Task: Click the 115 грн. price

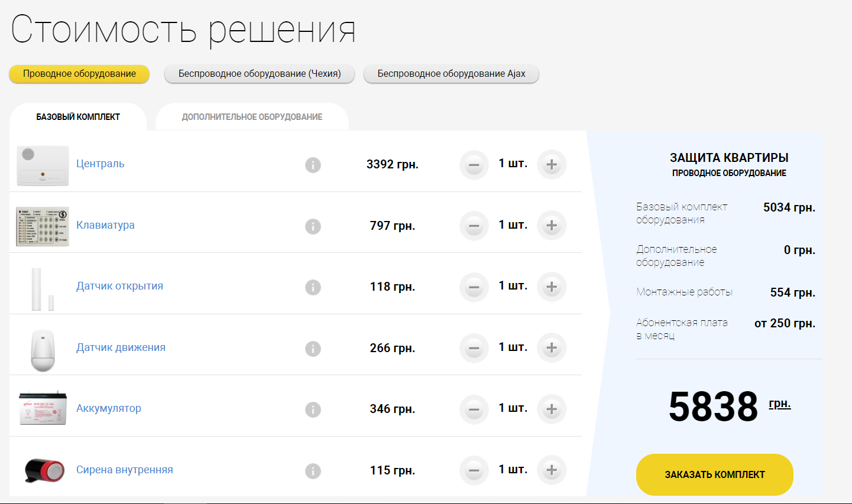Action: click(x=393, y=470)
